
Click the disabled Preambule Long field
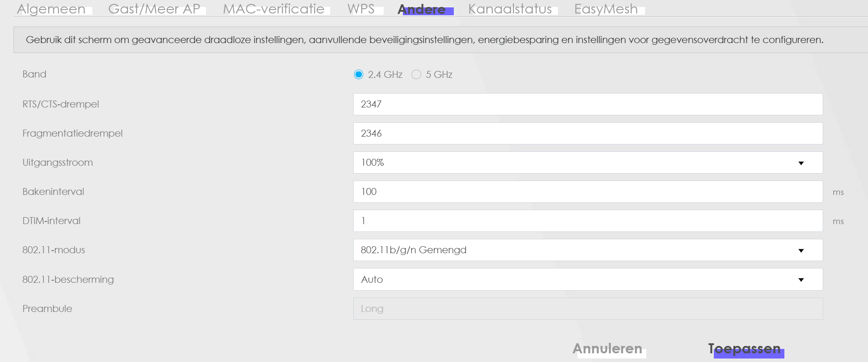[x=587, y=308]
